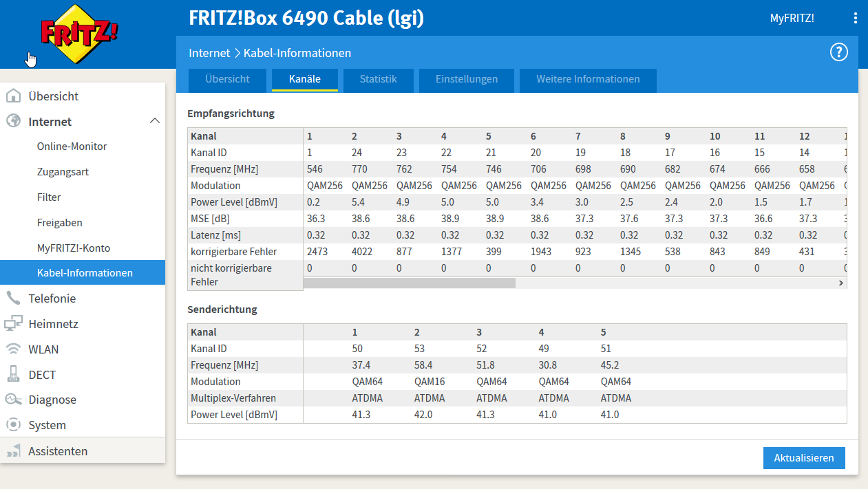868x489 pixels.
Task: Click the DECT cordless phone icon
Action: [x=13, y=374]
